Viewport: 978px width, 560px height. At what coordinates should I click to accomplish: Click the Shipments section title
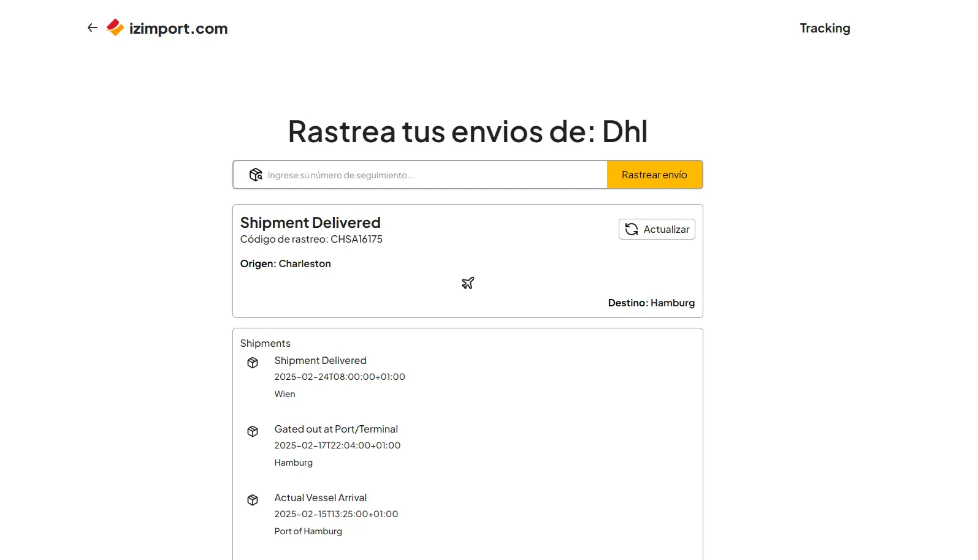266,343
